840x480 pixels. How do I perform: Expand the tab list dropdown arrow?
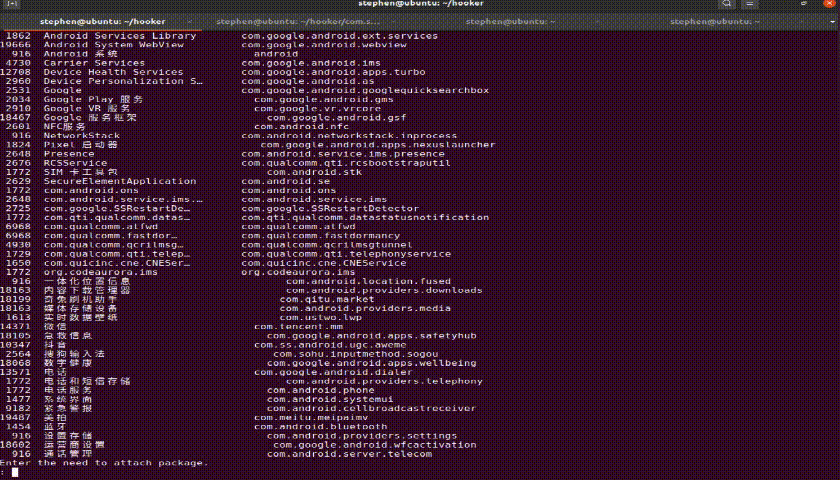834,21
